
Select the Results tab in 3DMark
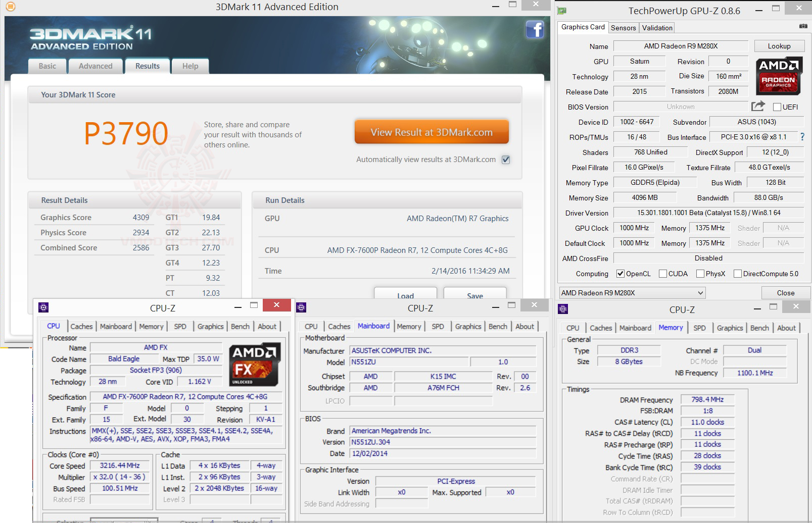(148, 66)
